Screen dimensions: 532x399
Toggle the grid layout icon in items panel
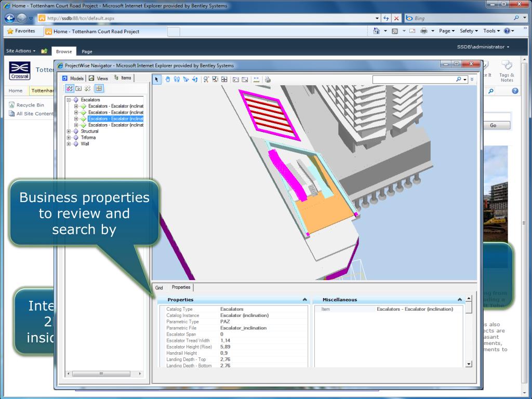pos(99,88)
